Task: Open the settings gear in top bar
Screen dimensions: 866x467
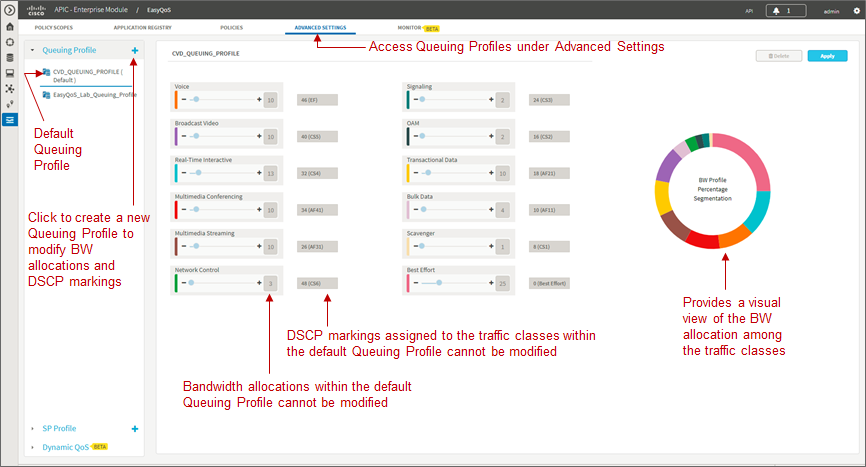Action: click(x=857, y=10)
